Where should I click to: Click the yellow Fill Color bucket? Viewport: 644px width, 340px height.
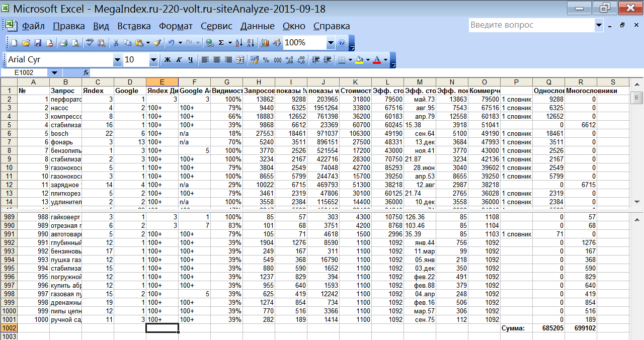[x=359, y=60]
